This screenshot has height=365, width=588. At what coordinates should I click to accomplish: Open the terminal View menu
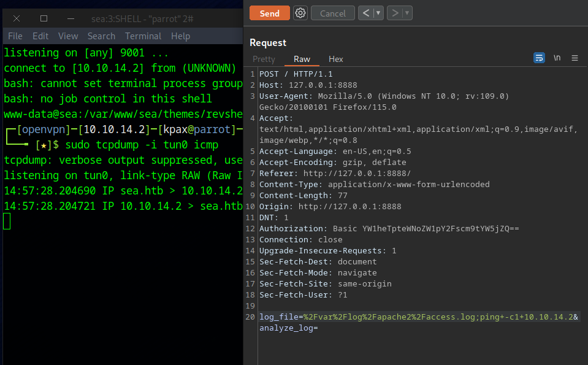click(x=68, y=36)
